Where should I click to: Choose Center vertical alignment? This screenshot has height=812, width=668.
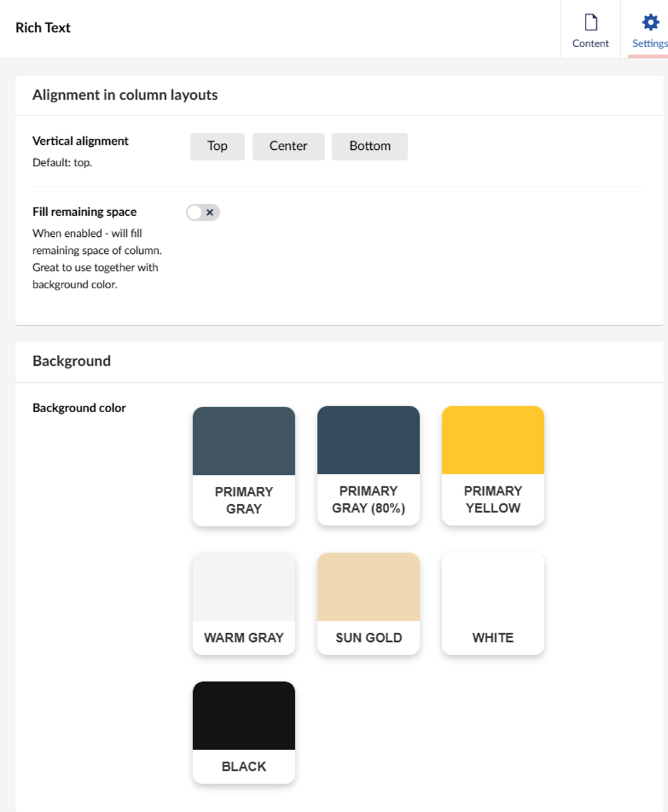point(288,146)
